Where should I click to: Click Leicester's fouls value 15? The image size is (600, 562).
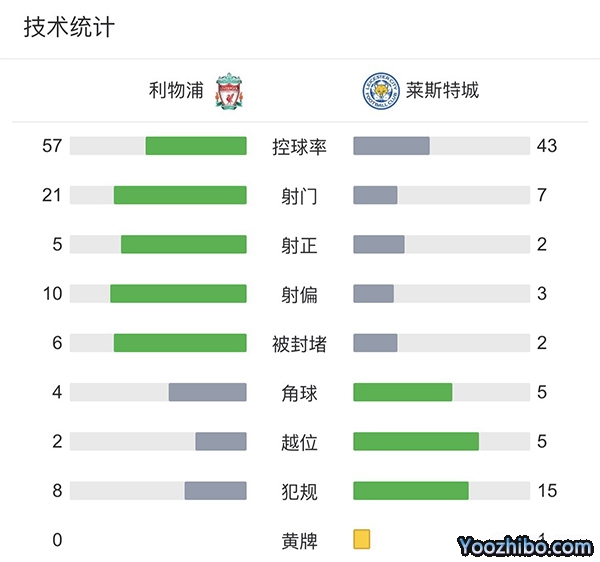[x=547, y=491]
